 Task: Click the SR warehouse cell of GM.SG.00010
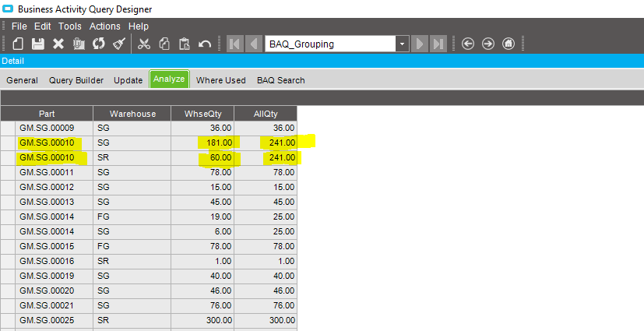132,157
